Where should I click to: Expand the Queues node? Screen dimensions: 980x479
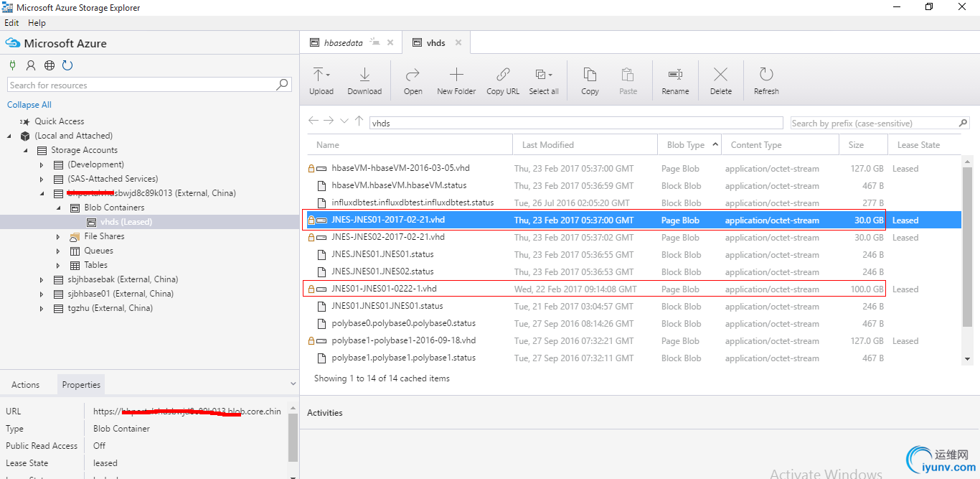pos(59,251)
